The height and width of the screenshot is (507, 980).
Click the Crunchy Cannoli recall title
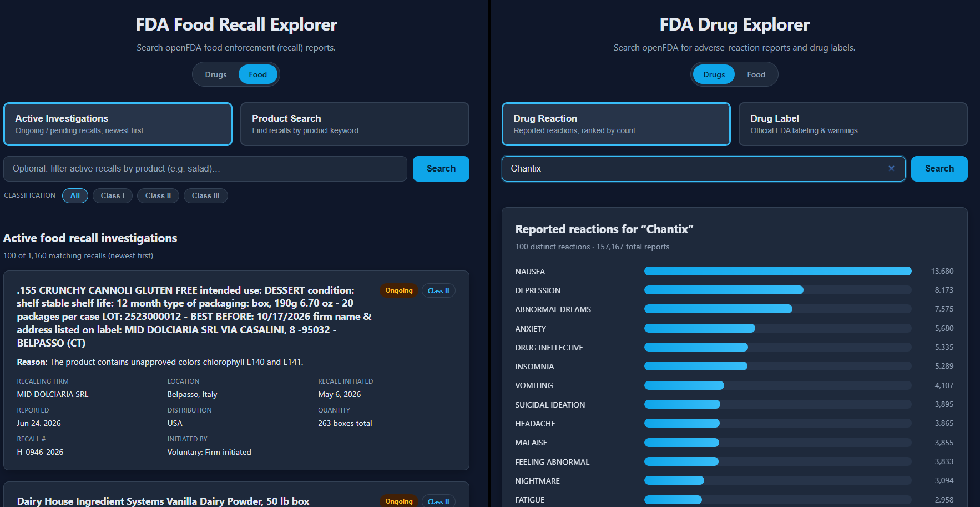(x=194, y=317)
